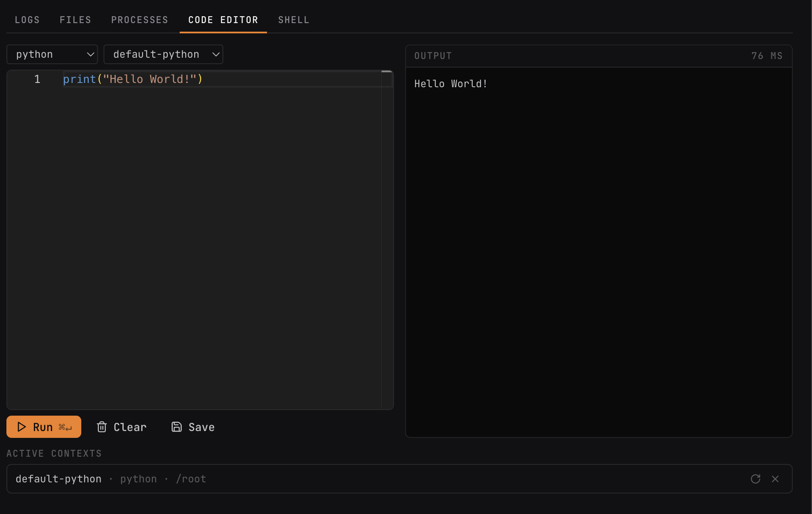The width and height of the screenshot is (812, 514).
Task: Click the ACTIVE CONTEXTS heading
Action: click(x=54, y=454)
